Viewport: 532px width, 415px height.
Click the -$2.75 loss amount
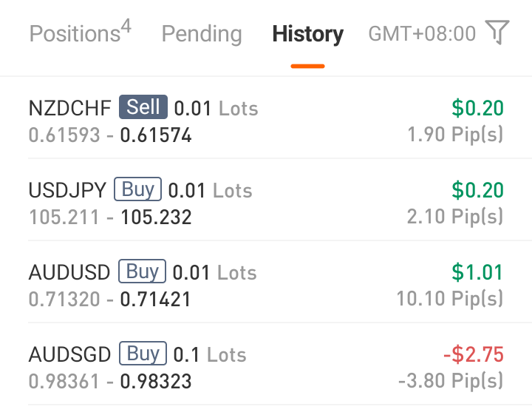click(474, 354)
